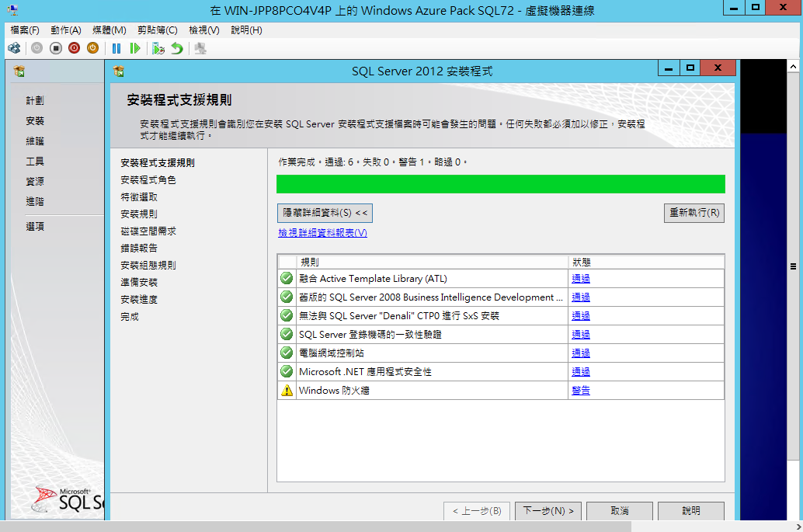Click 下一步(N) to continue setup

548,510
